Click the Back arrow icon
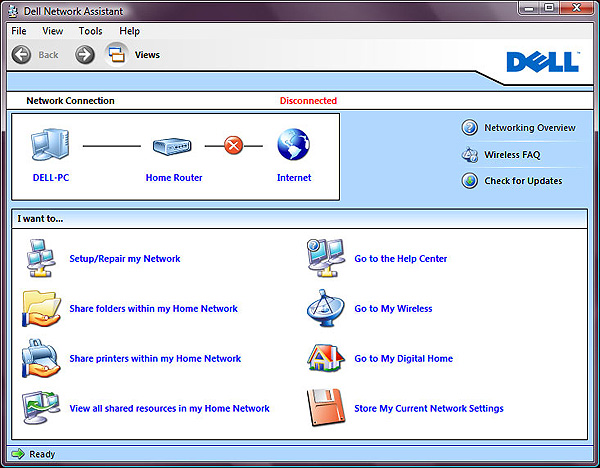The image size is (600, 468). coord(21,55)
